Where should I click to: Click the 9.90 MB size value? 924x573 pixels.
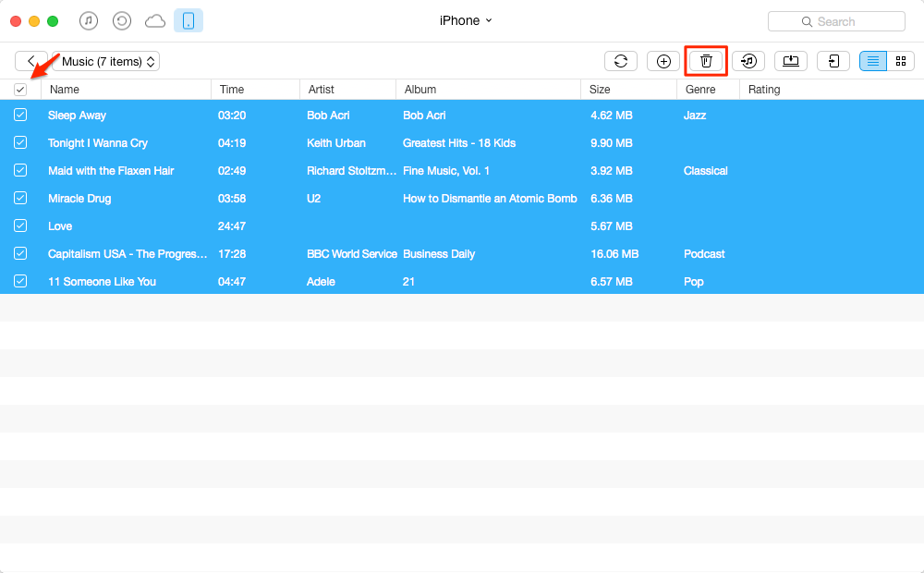pyautogui.click(x=612, y=143)
